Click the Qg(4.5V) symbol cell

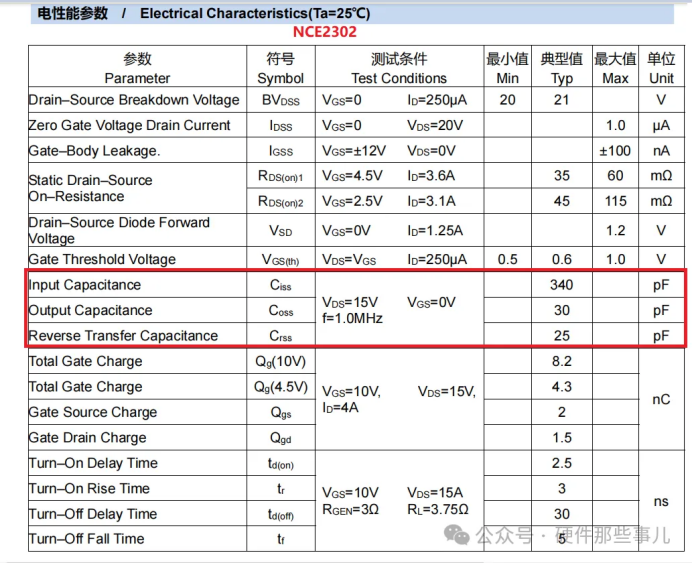281,388
